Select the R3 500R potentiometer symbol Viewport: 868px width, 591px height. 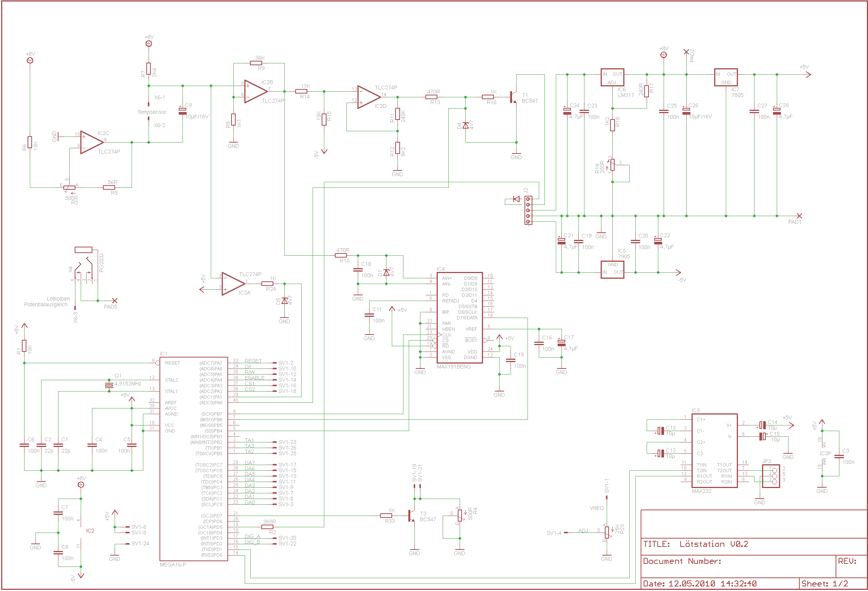(x=69, y=187)
